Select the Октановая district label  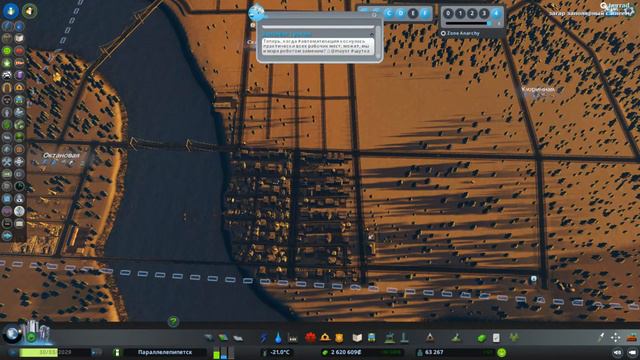pyautogui.click(x=61, y=156)
